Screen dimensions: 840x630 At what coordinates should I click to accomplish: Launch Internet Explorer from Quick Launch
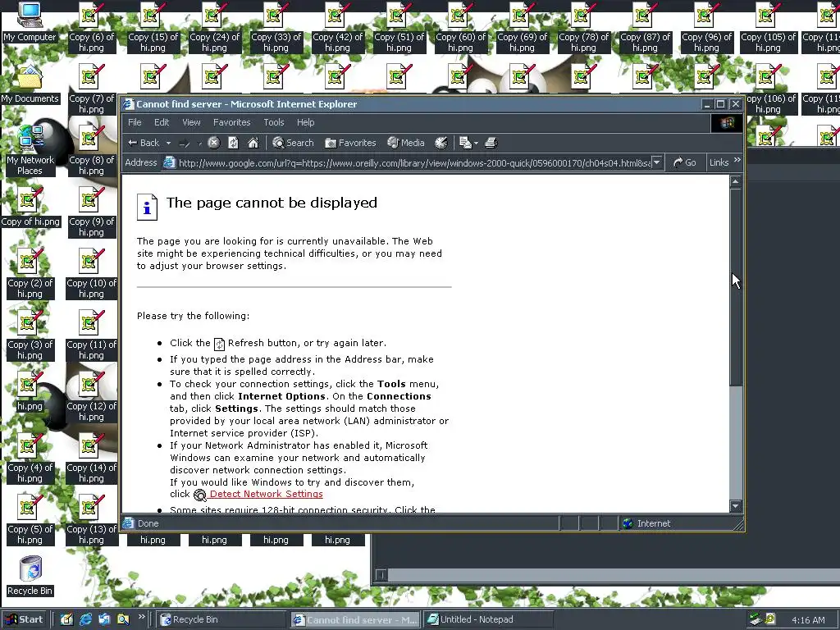pos(85,619)
